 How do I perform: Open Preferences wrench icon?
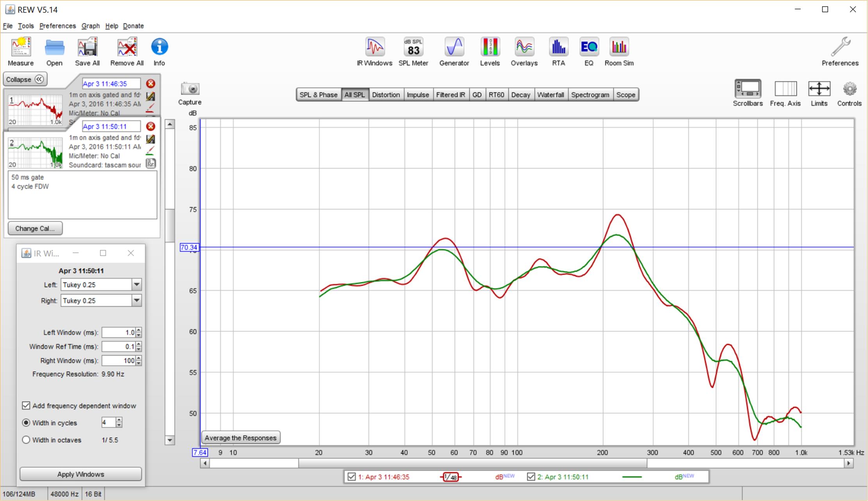click(x=840, y=52)
